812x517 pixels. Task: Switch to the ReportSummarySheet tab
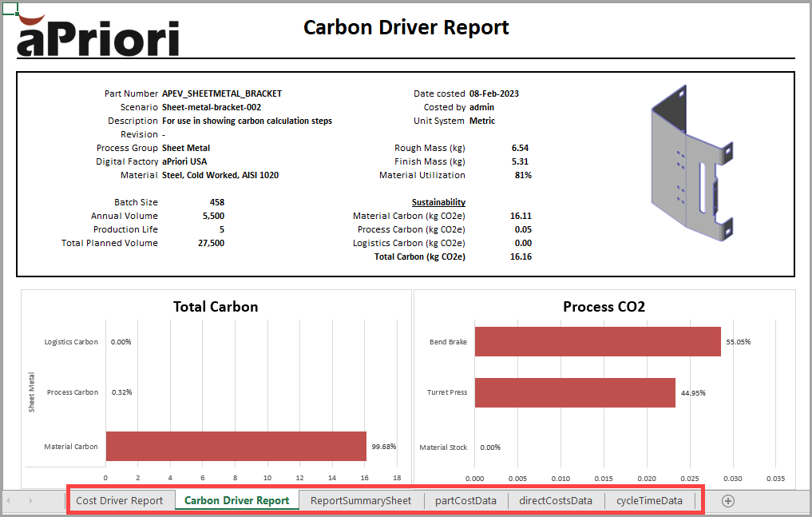[x=361, y=500]
